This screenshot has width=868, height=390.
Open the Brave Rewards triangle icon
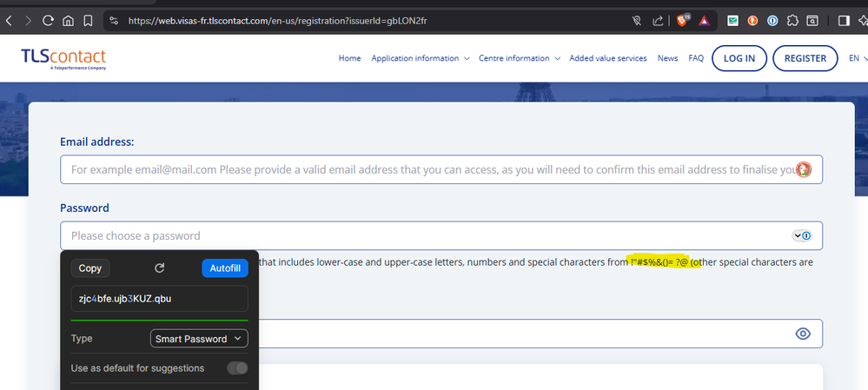704,19
